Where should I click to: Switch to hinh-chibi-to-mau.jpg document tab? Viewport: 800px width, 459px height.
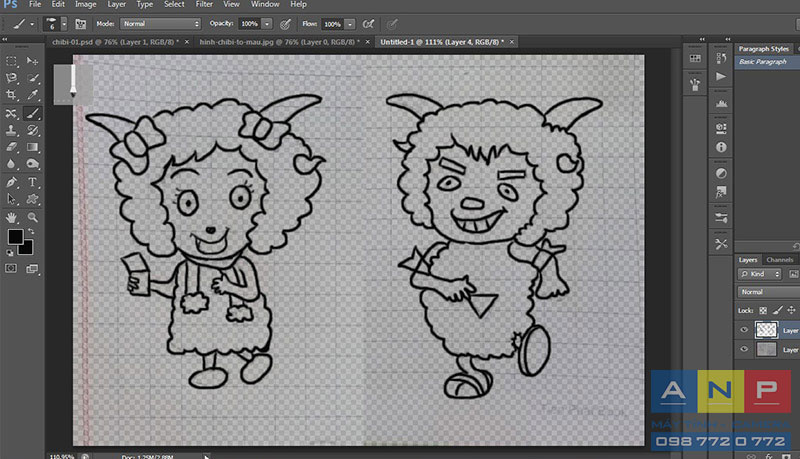pos(279,42)
